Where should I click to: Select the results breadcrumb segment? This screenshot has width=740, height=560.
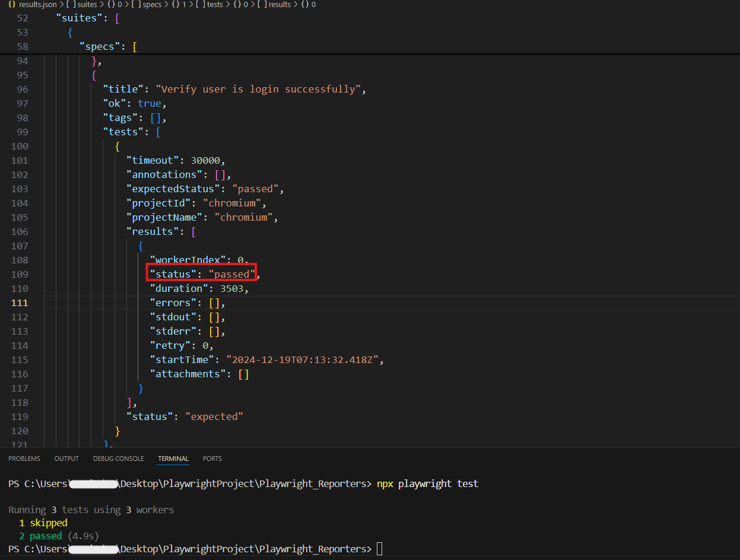coord(274,4)
